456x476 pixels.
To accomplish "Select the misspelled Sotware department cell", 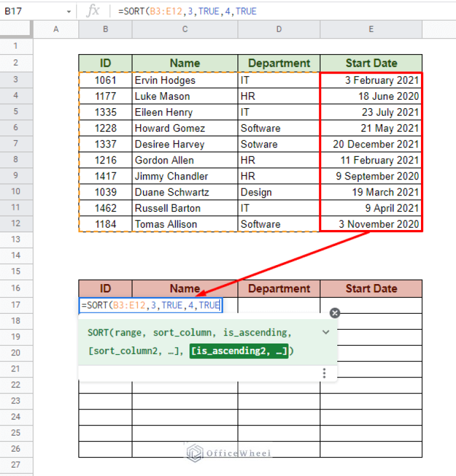I will point(279,144).
